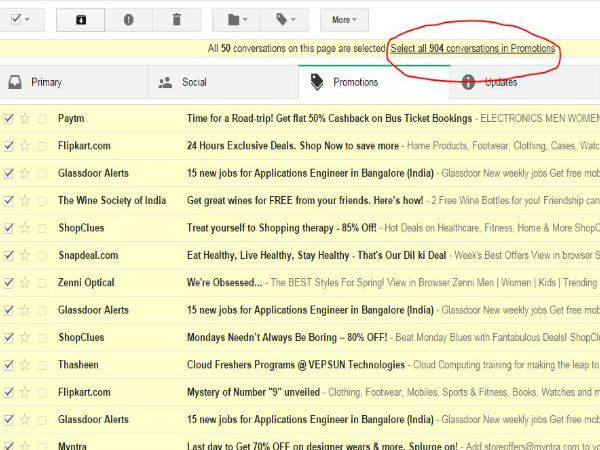Mark 24 Hours Exclusive Deals as important

click(42, 146)
